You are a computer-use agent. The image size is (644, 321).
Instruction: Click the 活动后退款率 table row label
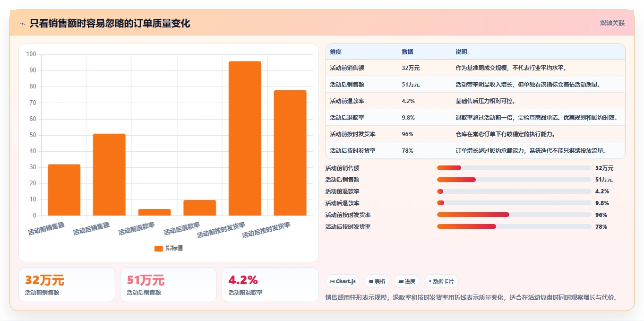pos(347,118)
